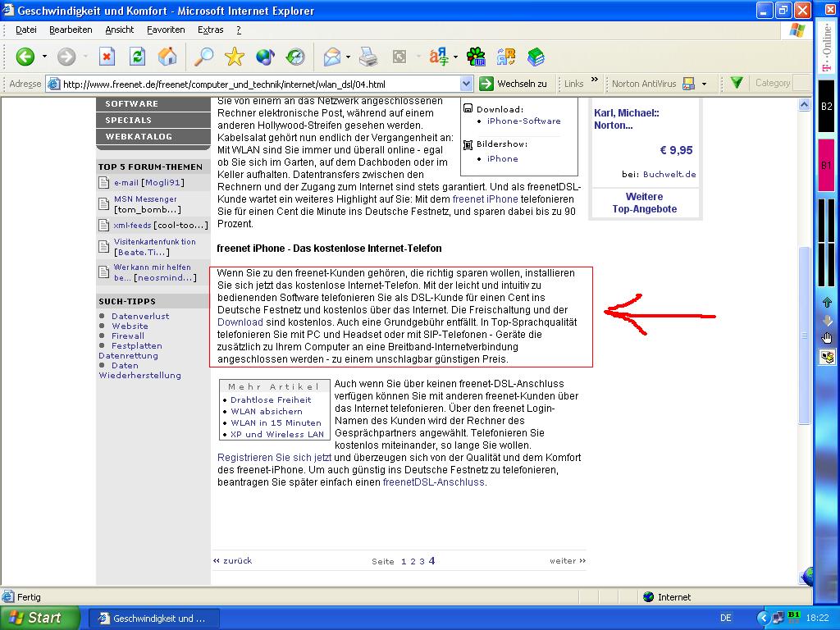Open the WLAN in 15 Minuten article link
Image resolution: width=840 pixels, height=630 pixels.
(276, 422)
